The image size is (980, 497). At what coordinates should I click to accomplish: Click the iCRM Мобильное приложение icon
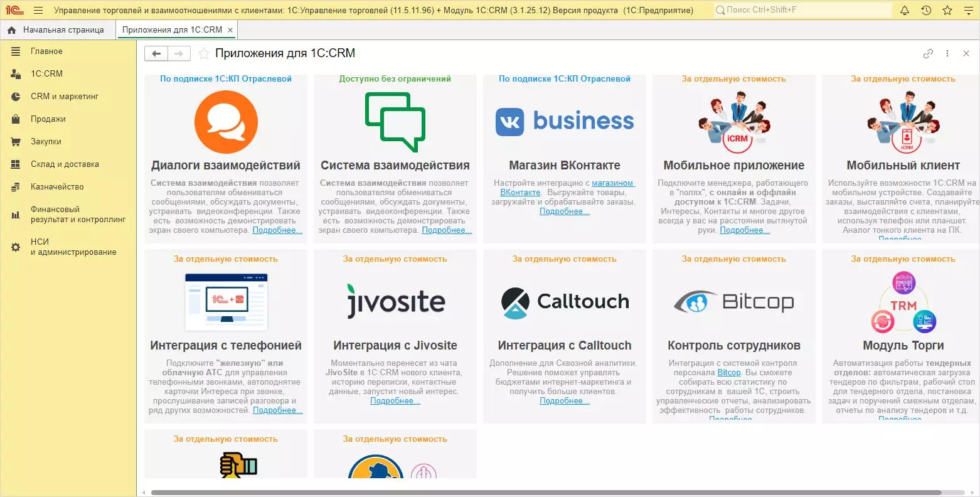click(734, 122)
